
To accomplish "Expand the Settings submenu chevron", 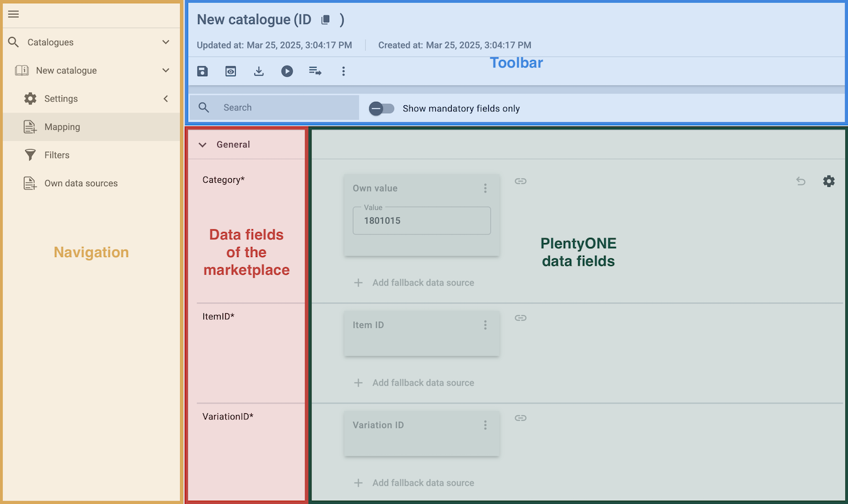I will [166, 99].
